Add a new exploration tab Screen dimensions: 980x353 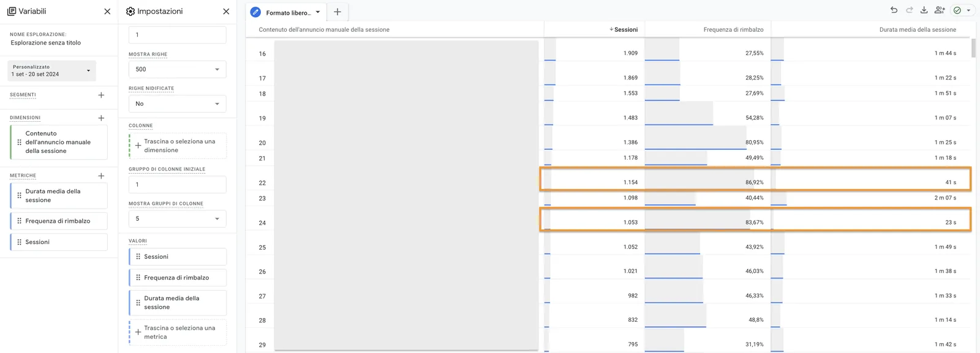click(x=337, y=12)
